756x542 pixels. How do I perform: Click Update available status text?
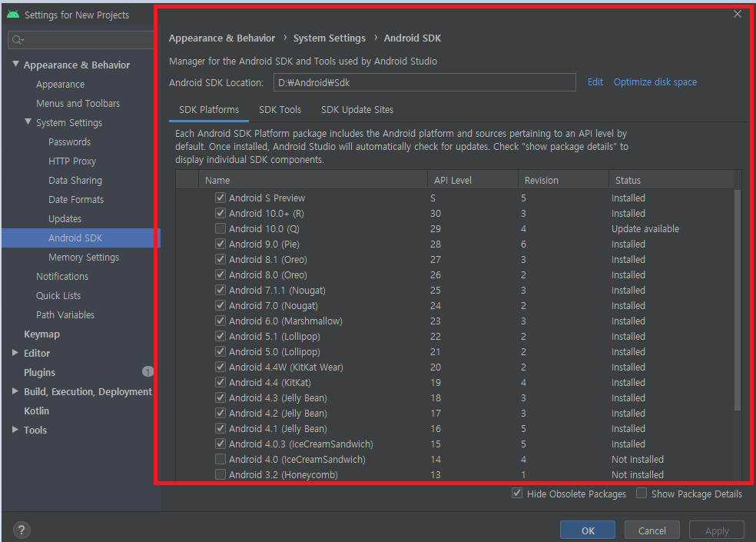[x=645, y=228]
